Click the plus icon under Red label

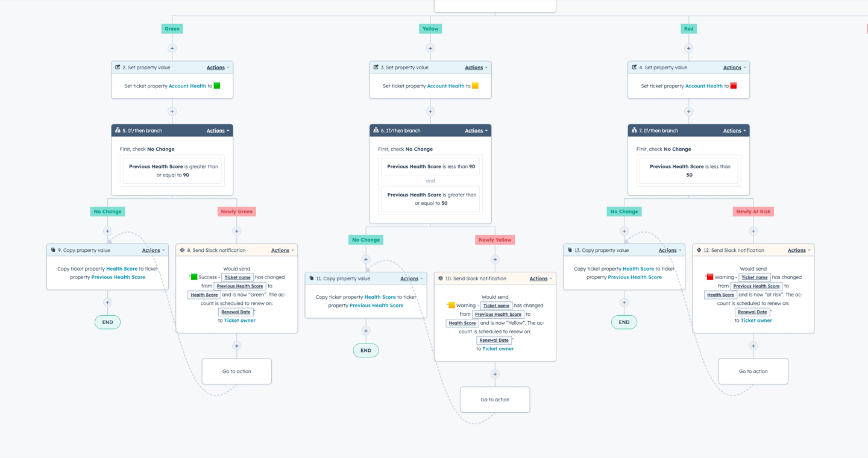(x=688, y=48)
